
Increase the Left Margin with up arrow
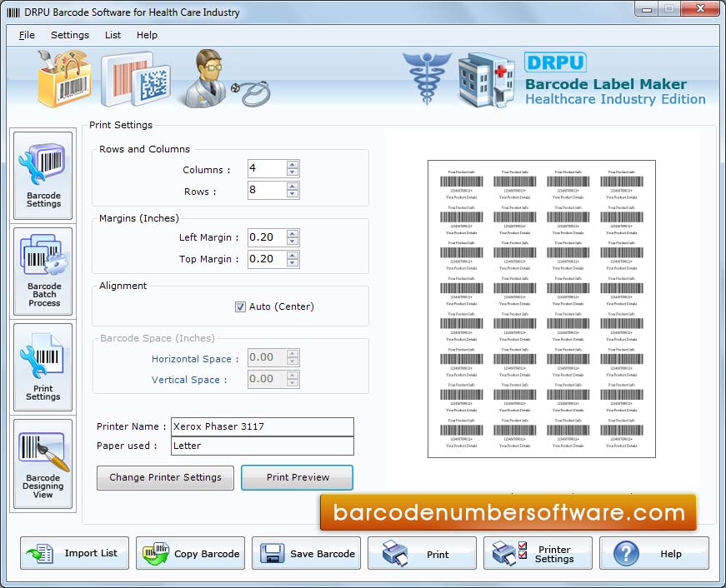click(293, 234)
